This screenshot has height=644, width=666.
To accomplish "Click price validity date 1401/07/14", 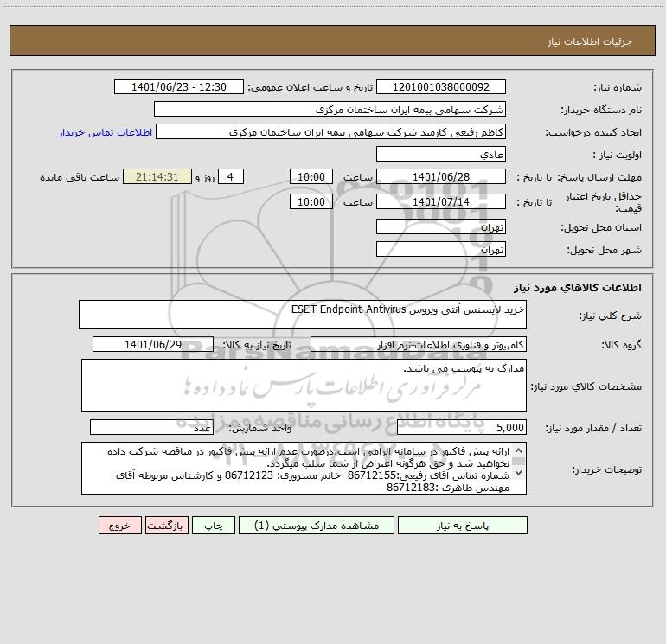I will tap(441, 201).
